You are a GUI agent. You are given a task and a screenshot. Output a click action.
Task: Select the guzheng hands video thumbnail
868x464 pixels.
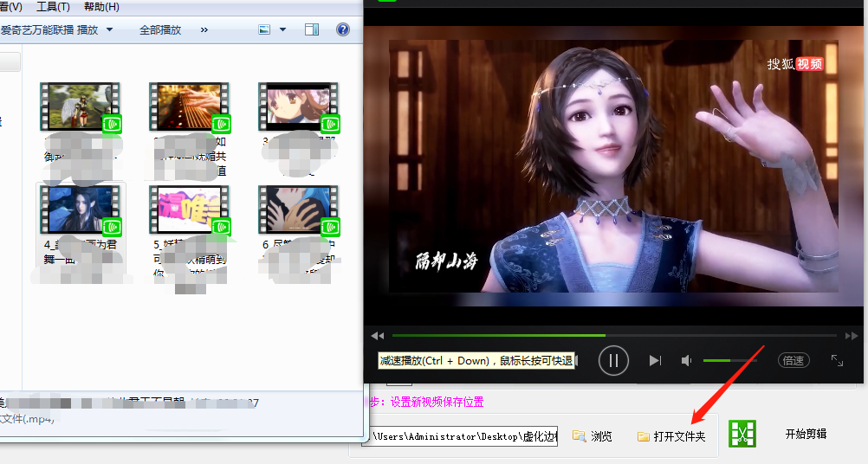[x=189, y=106]
